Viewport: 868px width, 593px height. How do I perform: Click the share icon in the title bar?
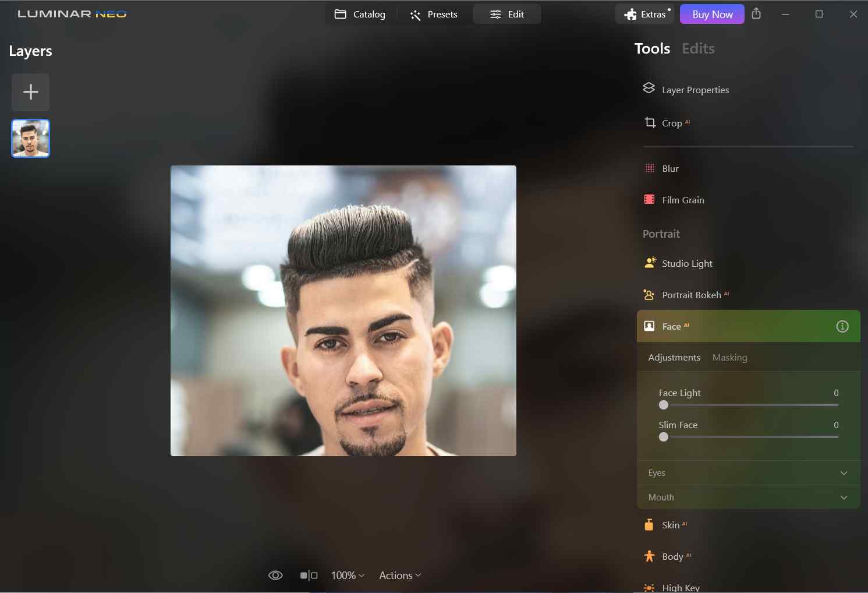pyautogui.click(x=757, y=14)
